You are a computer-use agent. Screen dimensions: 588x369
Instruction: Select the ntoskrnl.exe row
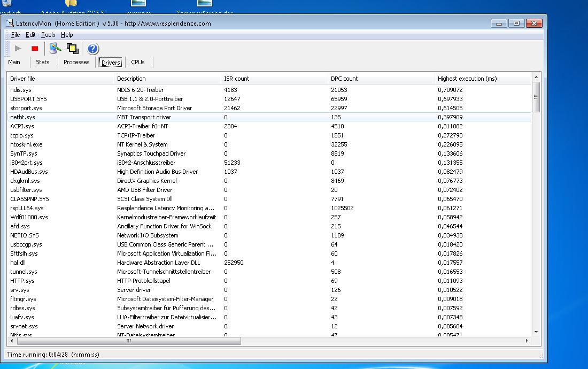[269, 144]
